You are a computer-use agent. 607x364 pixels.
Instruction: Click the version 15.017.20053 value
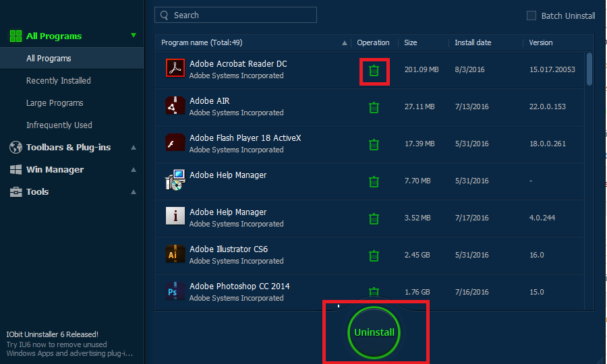coord(552,69)
